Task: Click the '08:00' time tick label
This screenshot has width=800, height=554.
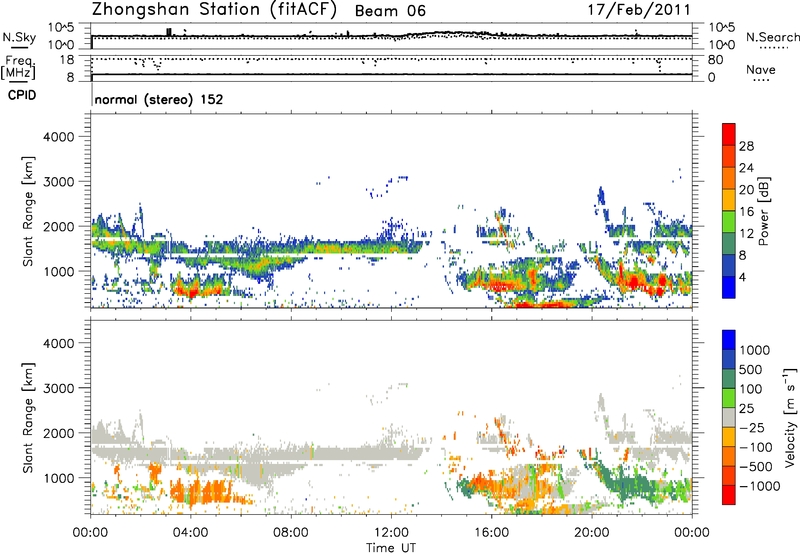Action: click(x=290, y=533)
